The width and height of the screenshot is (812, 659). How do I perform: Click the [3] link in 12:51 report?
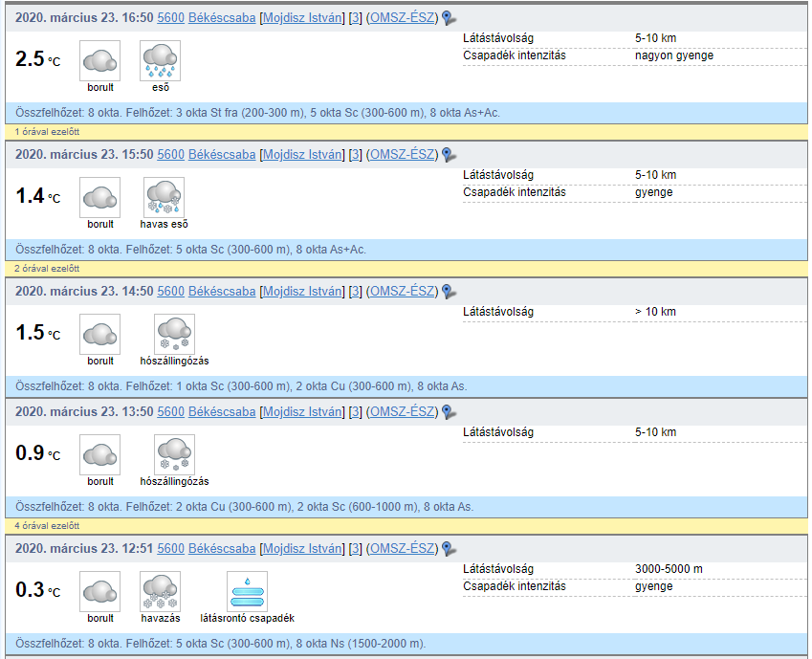tap(355, 549)
